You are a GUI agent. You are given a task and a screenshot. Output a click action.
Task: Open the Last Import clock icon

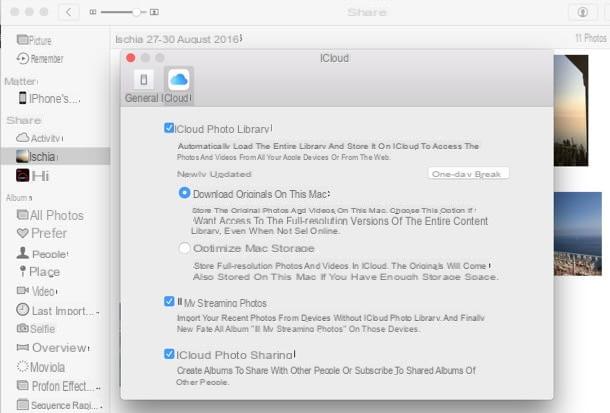click(23, 310)
